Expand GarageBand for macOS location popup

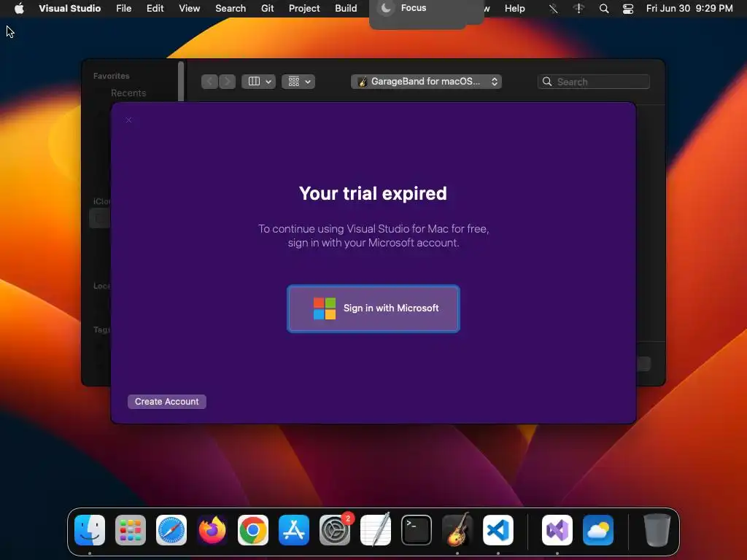[426, 82]
